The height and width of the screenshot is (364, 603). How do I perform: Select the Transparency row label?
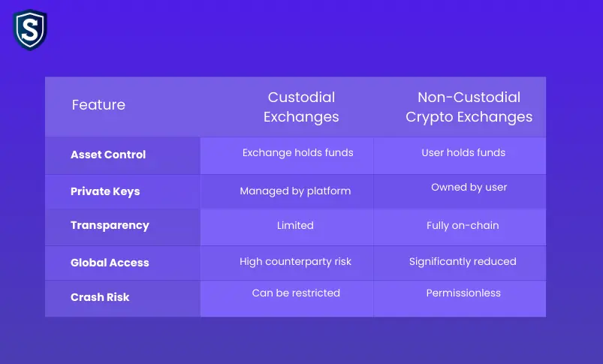pos(110,225)
